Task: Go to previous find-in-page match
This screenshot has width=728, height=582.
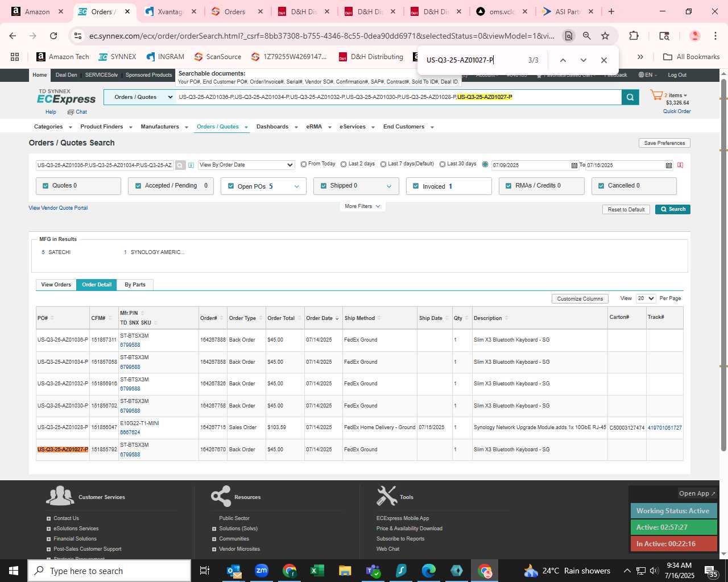Action: click(562, 60)
